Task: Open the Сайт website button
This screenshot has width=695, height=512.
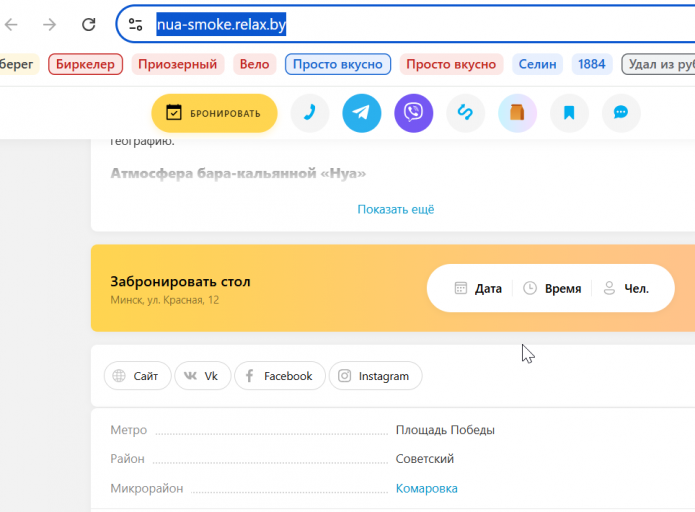Action: 137,376
